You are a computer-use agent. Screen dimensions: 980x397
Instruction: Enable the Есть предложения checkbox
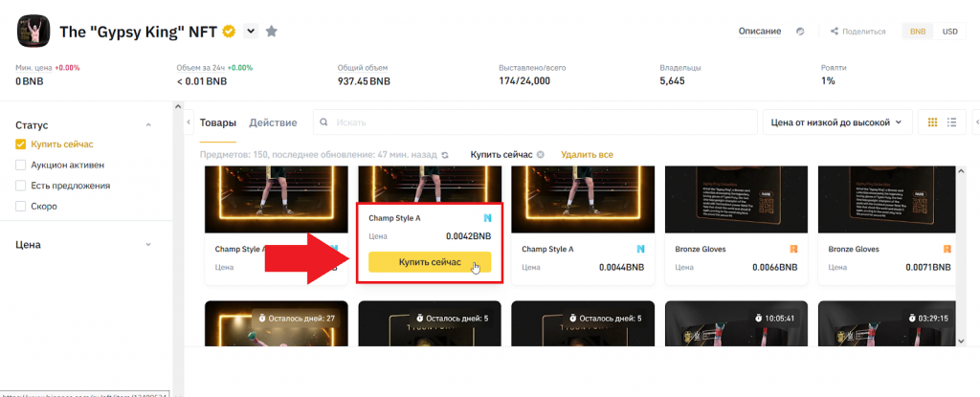[x=21, y=186]
